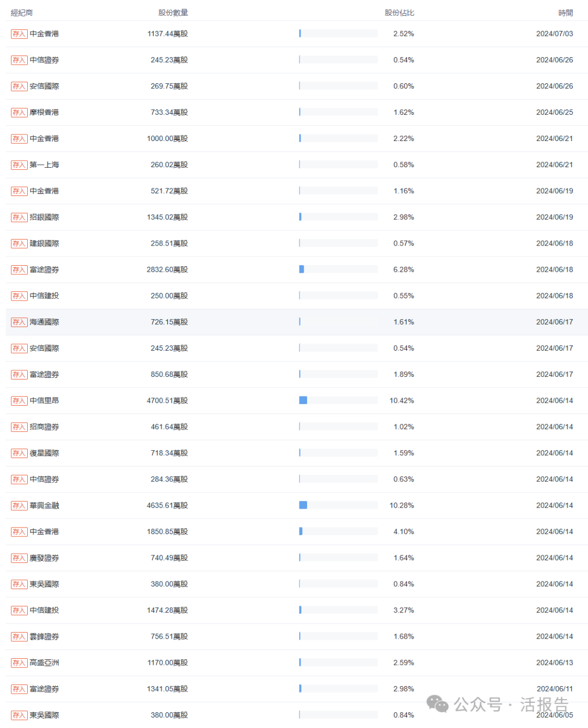Viewport: 588px width, 728px height.
Task: Click the share bar for 6.28%
Action: click(x=338, y=269)
